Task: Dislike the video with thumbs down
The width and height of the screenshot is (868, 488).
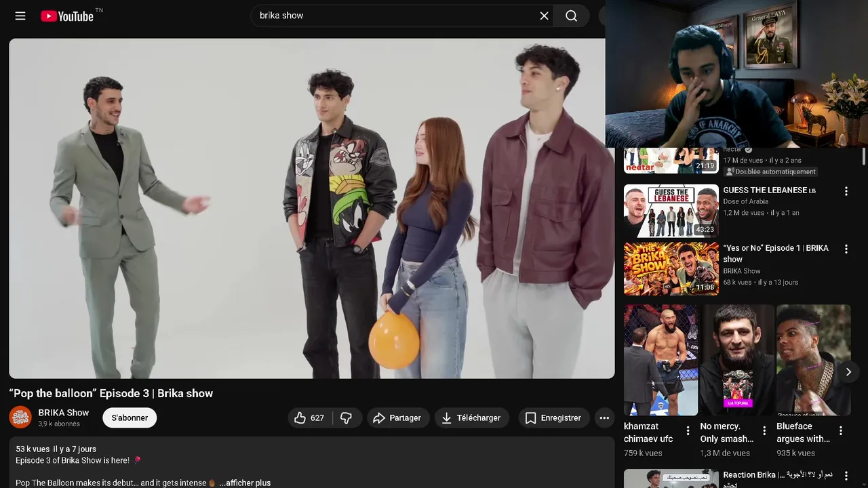Action: click(x=347, y=418)
